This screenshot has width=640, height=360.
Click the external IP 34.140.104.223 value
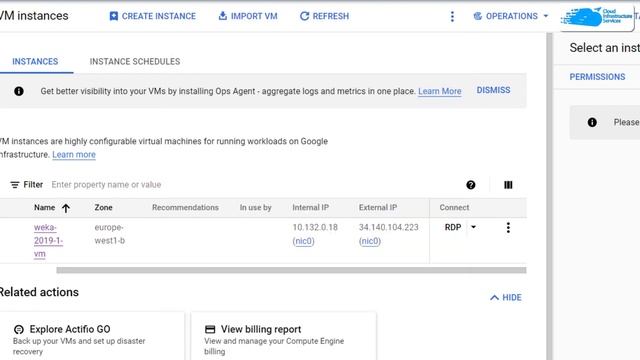tap(389, 227)
